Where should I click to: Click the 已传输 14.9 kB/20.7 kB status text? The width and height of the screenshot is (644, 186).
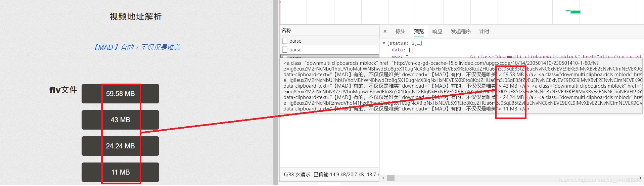pos(339,175)
